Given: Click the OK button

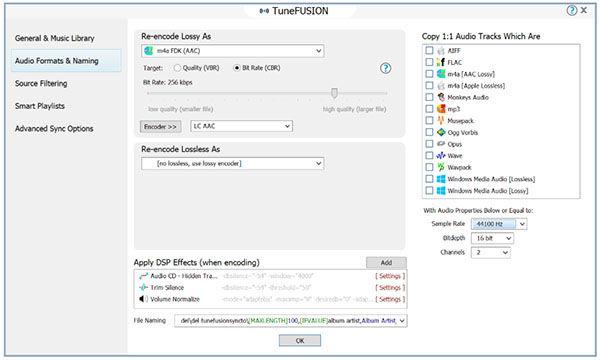Looking at the screenshot, I should coord(300,340).
